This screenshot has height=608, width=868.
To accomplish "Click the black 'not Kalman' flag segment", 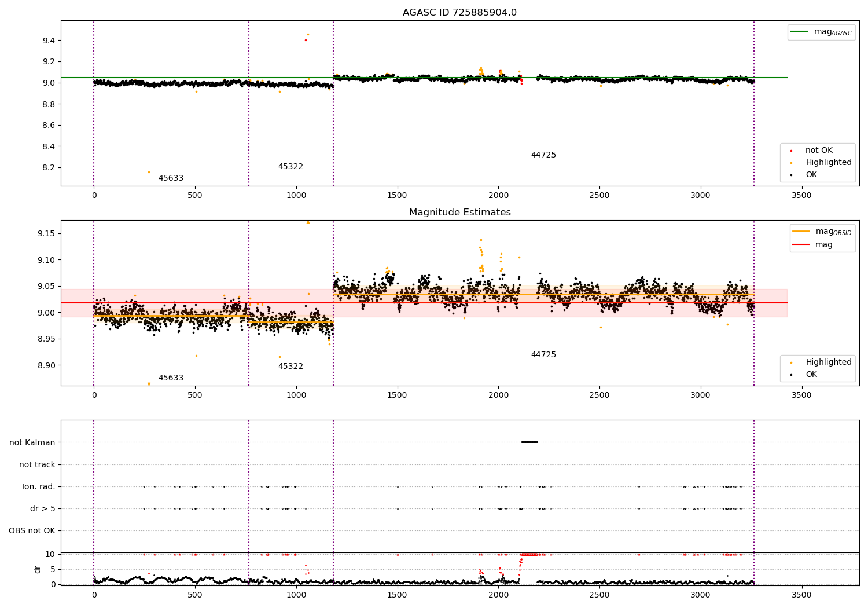I will pos(529,442).
